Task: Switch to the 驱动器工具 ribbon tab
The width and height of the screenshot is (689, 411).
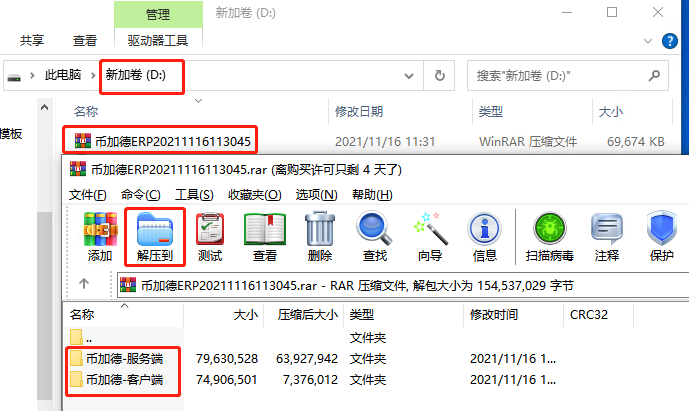Action: 155,41
